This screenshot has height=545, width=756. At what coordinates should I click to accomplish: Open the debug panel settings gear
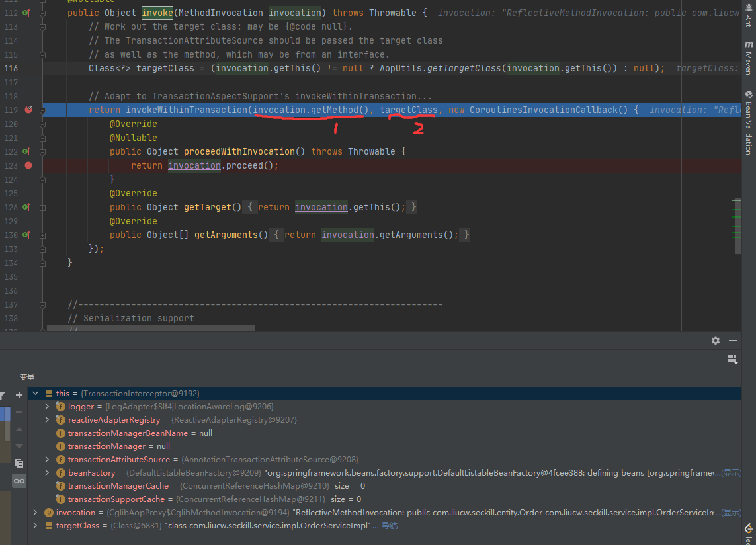[x=715, y=341]
